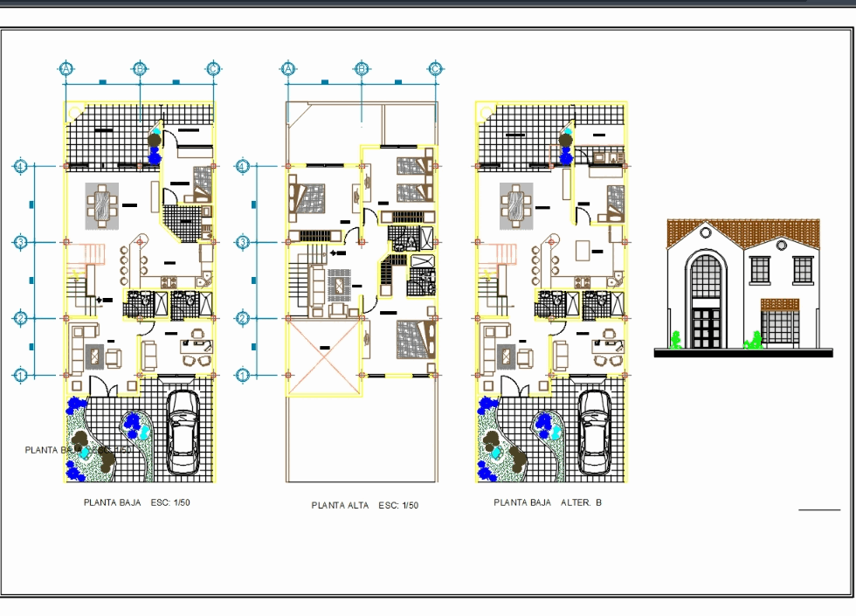The width and height of the screenshot is (856, 616).
Task: Click the PLANTA BAJA ESC: 1/50 title
Action: coord(137,502)
